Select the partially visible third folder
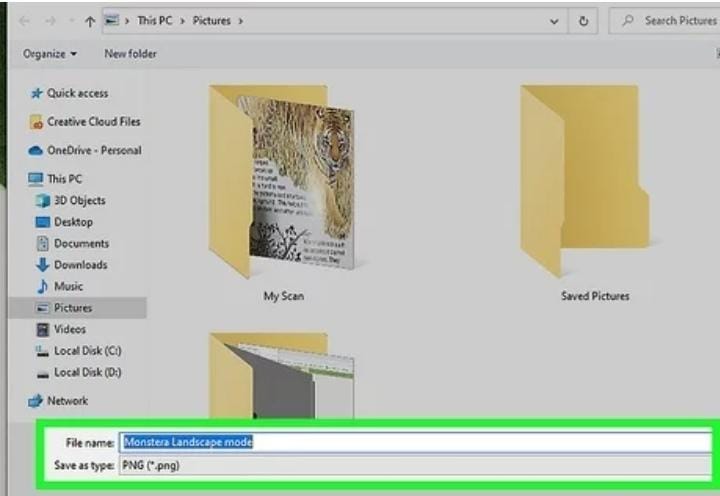The height and width of the screenshot is (496, 720). click(x=281, y=376)
